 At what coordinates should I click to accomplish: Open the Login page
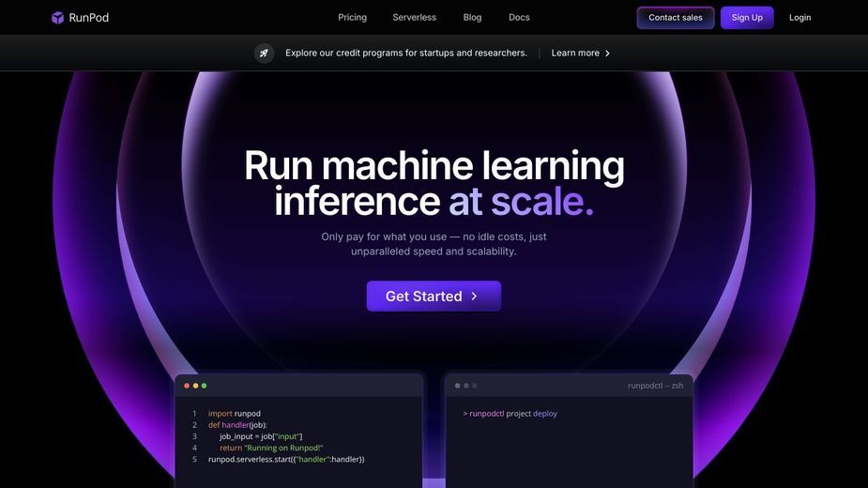799,18
